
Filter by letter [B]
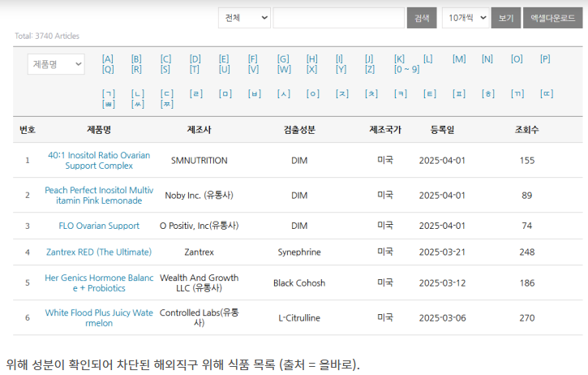pos(136,59)
